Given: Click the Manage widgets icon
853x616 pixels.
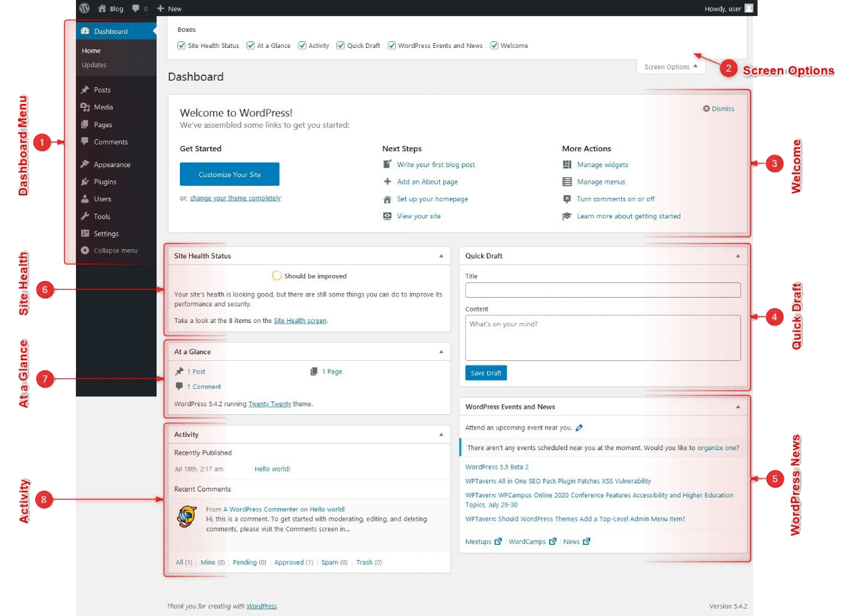Looking at the screenshot, I should click(x=567, y=164).
